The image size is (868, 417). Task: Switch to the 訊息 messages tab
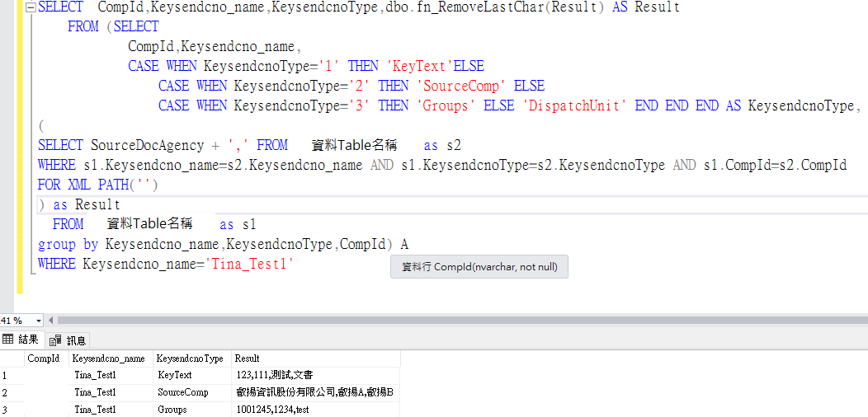68,340
